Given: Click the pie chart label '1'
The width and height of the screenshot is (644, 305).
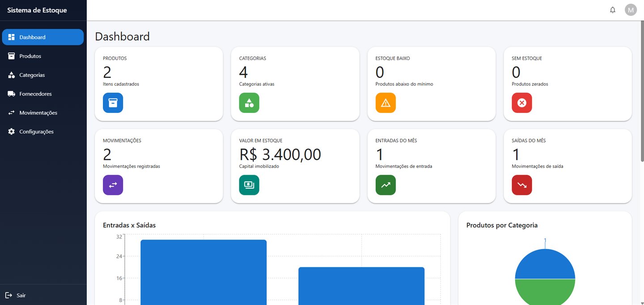Looking at the screenshot, I should coord(545,241).
